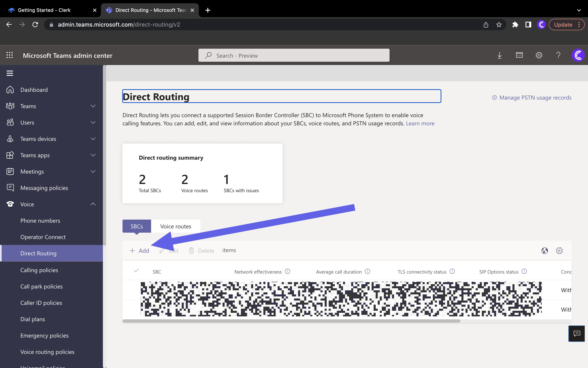588x368 pixels.
Task: Follow the Learn more link
Action: coord(420,123)
